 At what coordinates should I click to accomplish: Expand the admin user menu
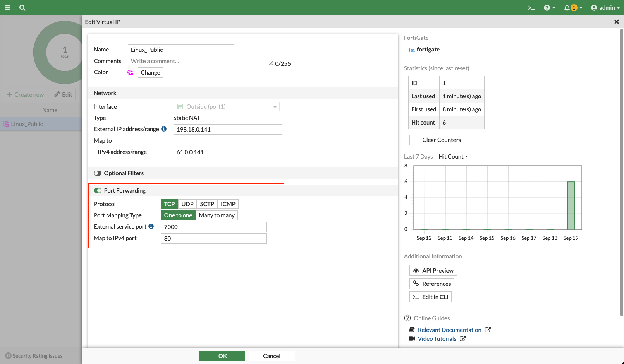(x=605, y=8)
